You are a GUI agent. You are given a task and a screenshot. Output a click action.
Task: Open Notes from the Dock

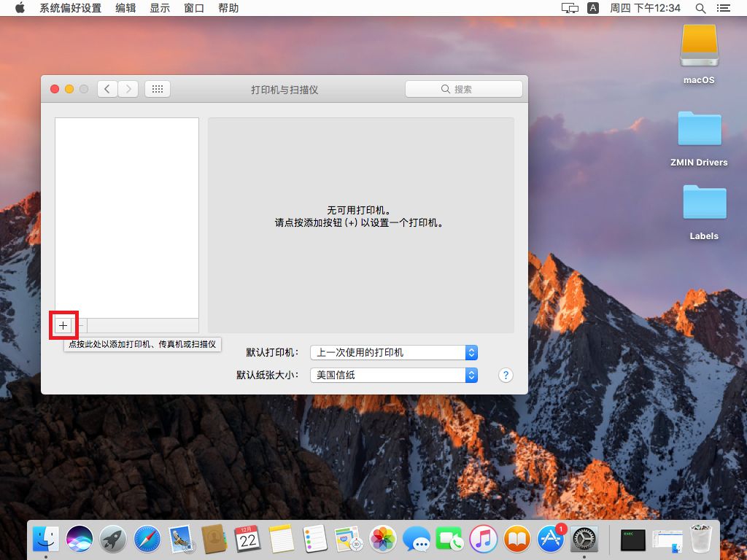pyautogui.click(x=282, y=539)
